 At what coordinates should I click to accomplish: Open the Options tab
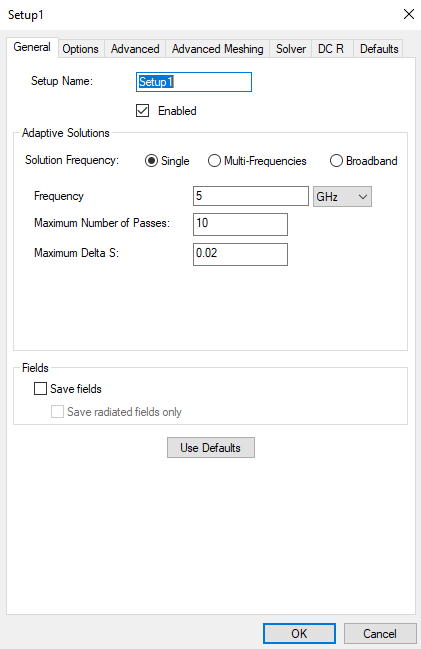(81, 49)
